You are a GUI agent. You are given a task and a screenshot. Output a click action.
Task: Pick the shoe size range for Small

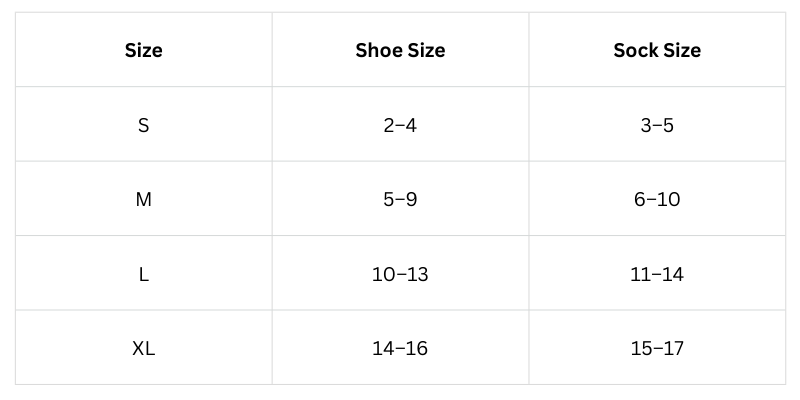point(400,125)
